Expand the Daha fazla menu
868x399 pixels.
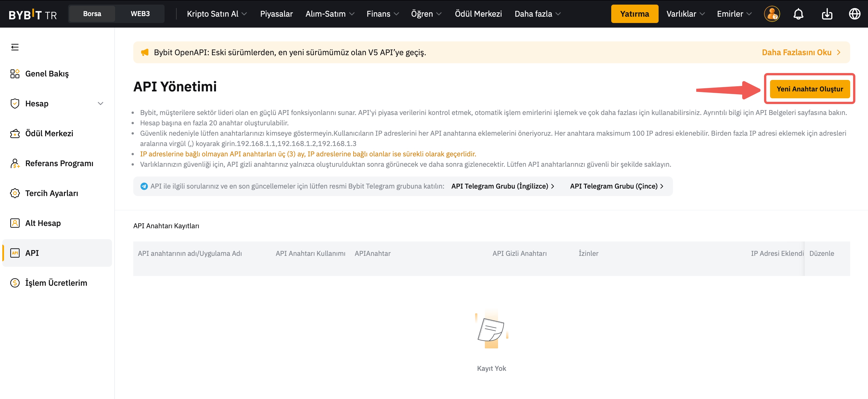click(x=537, y=14)
